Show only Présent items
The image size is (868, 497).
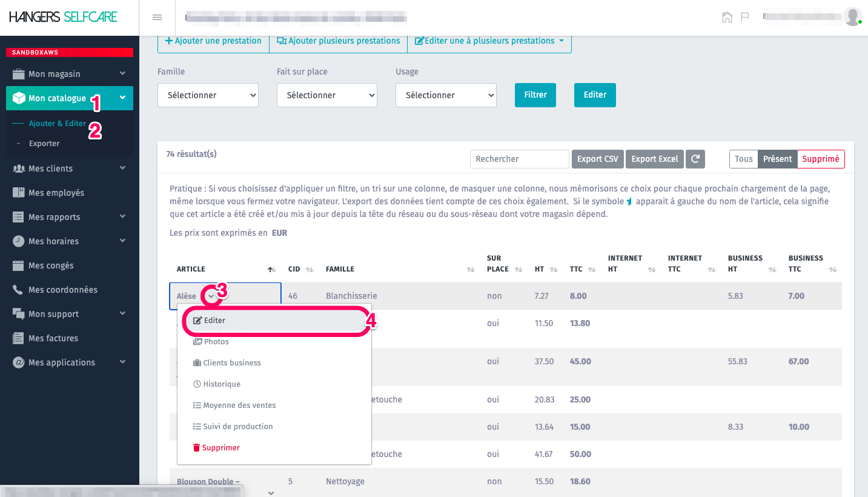777,159
